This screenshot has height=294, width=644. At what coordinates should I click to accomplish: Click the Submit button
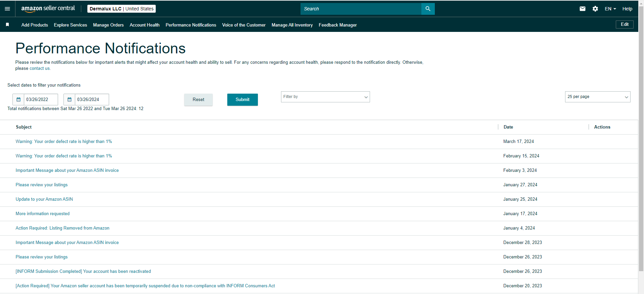click(242, 100)
